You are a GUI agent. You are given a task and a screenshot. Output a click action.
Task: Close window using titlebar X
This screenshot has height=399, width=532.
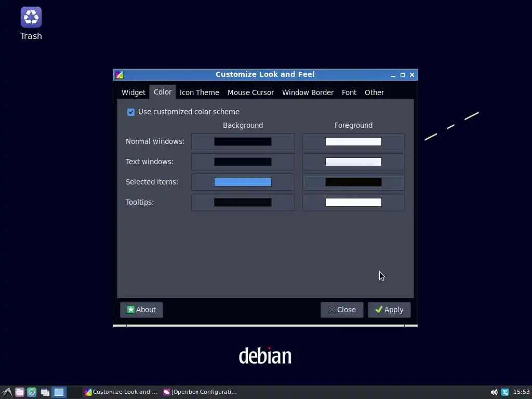coord(412,75)
